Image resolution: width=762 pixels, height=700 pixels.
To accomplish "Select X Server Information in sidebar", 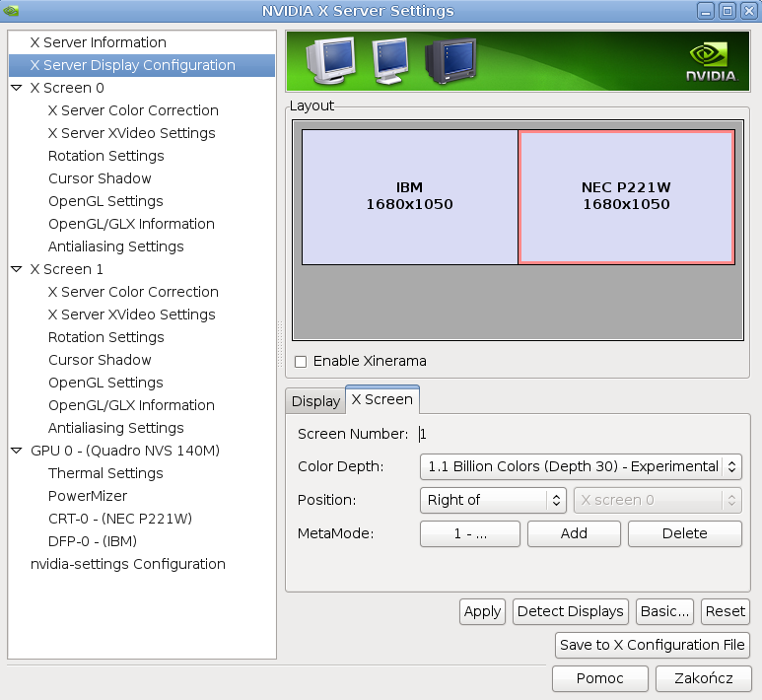I will [x=99, y=42].
